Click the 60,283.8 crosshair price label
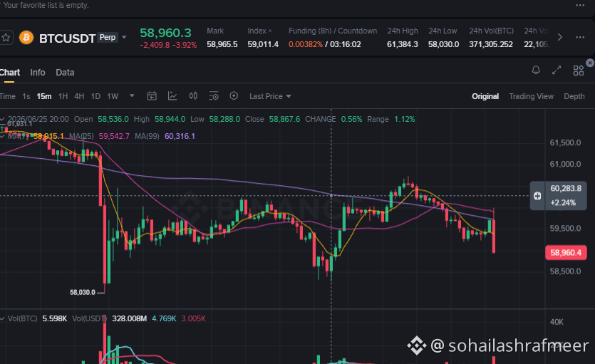 pyautogui.click(x=566, y=189)
